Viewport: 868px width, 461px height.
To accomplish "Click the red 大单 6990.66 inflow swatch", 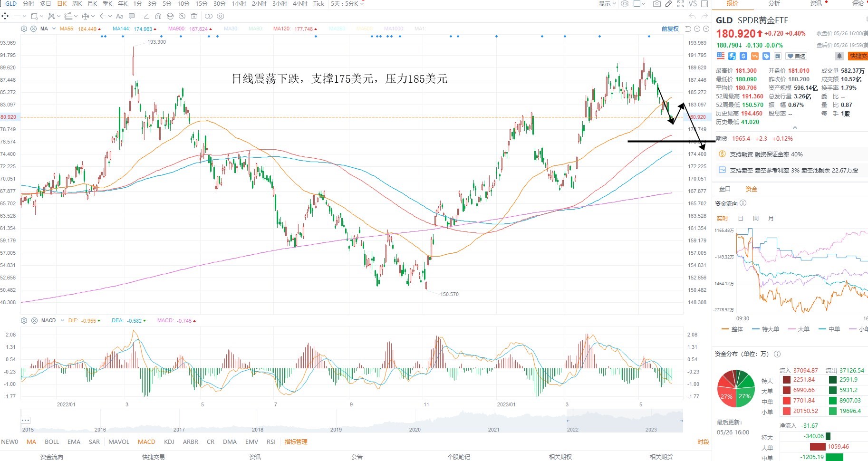I will click(x=787, y=390).
